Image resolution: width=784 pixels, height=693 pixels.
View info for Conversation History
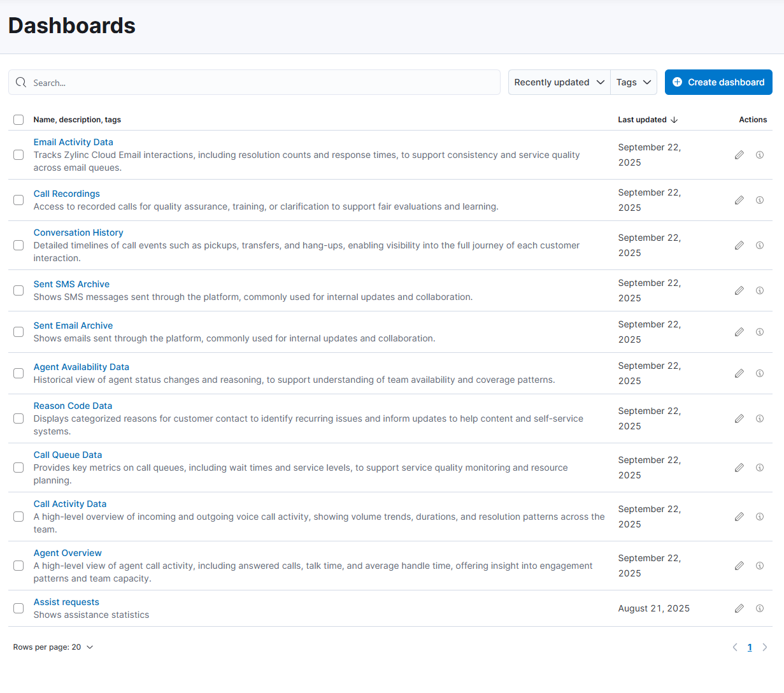click(x=760, y=245)
